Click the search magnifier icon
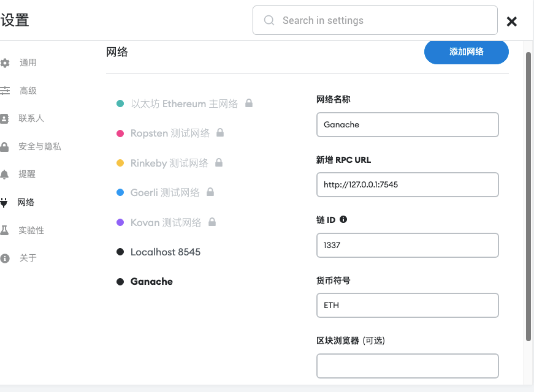Screen dimensions: 534x392 point(269,20)
